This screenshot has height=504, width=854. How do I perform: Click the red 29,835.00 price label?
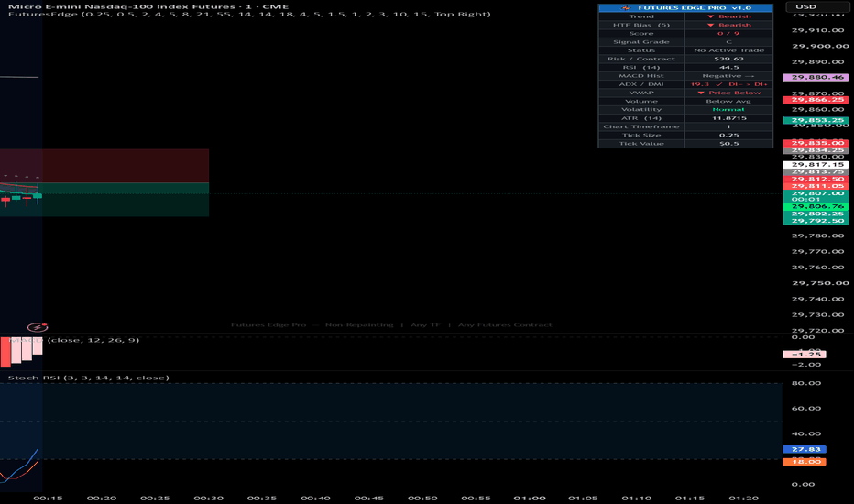[816, 143]
